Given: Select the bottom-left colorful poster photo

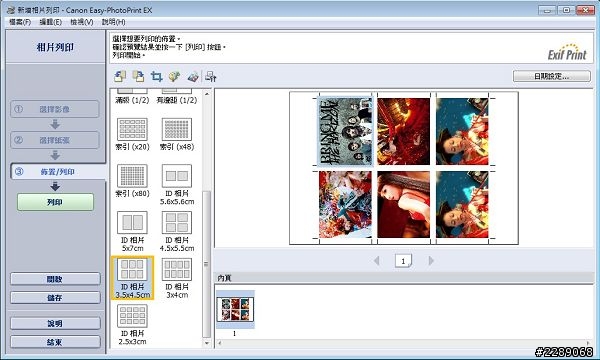Looking at the screenshot, I should coord(345,204).
